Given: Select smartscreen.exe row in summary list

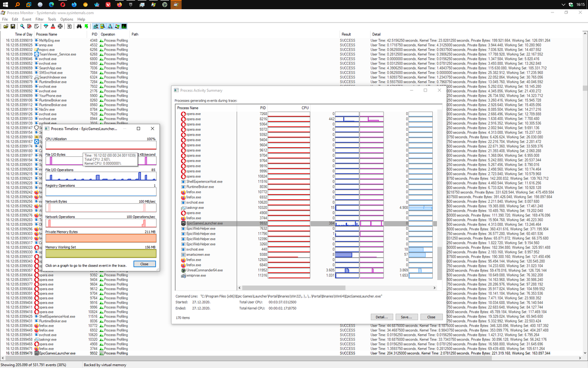Looking at the screenshot, I should tap(306, 254).
